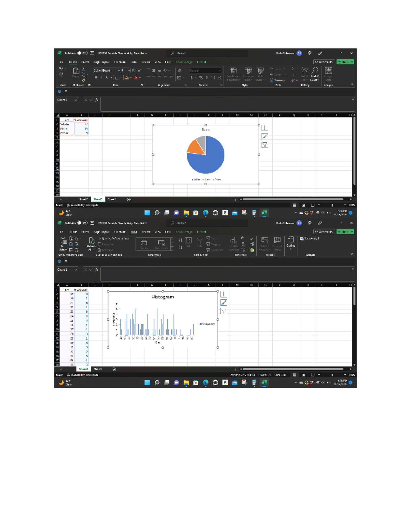Open Chart Design tab in top window
This screenshot has height=532, width=411.
point(184,62)
